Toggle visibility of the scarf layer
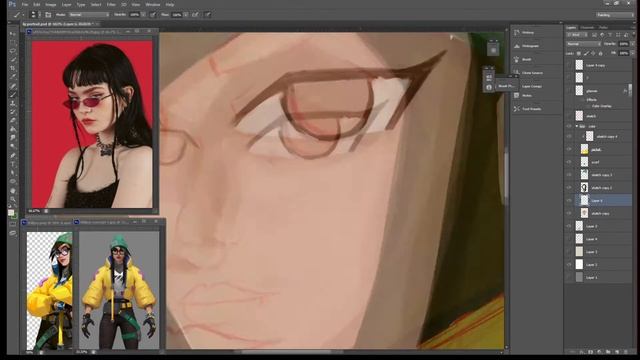640x360 pixels. (x=569, y=162)
